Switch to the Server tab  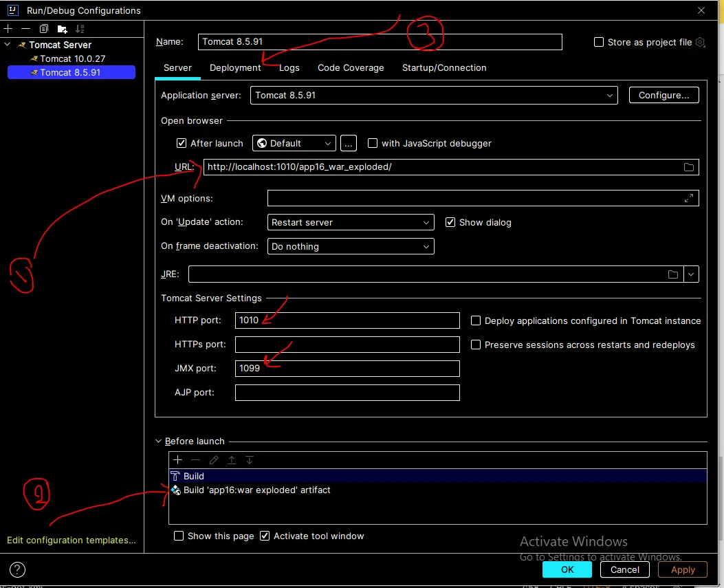pos(177,68)
